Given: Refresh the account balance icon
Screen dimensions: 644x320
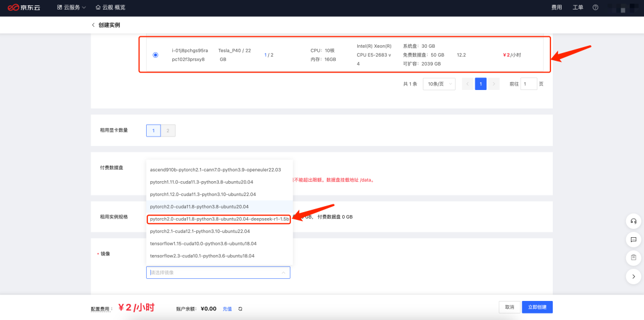Looking at the screenshot, I should coord(240,309).
